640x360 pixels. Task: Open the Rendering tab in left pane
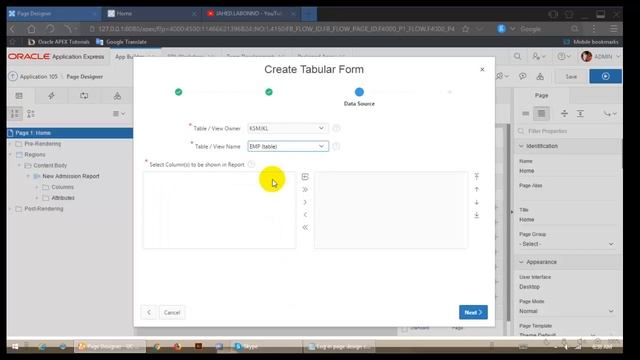click(19, 96)
